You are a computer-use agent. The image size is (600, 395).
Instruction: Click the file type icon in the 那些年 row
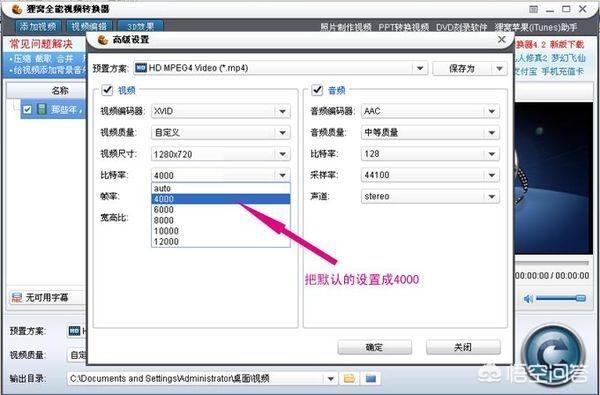tap(41, 109)
